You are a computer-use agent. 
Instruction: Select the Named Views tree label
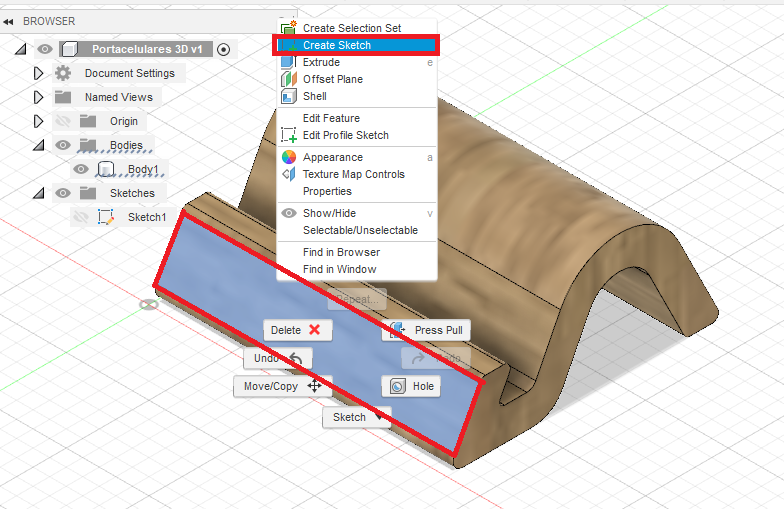(119, 97)
